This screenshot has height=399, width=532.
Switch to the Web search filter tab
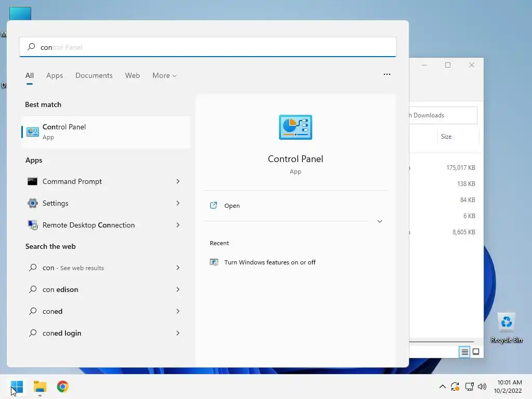pyautogui.click(x=132, y=76)
